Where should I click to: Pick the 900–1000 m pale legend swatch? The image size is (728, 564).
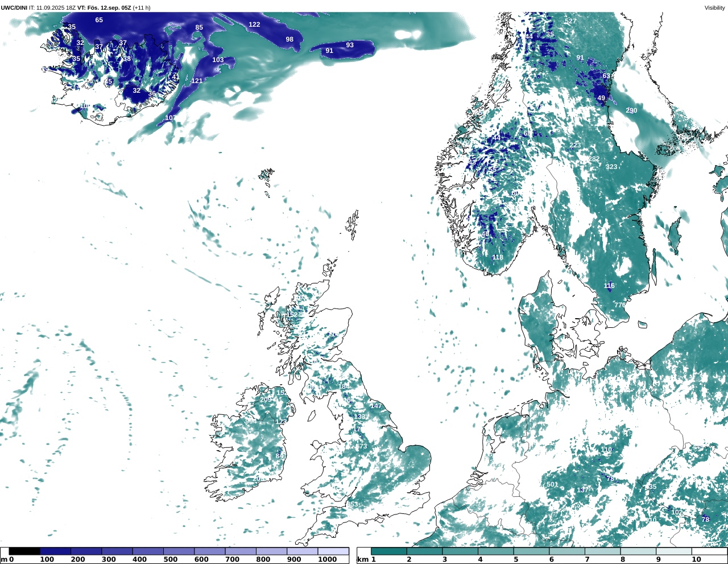click(302, 551)
